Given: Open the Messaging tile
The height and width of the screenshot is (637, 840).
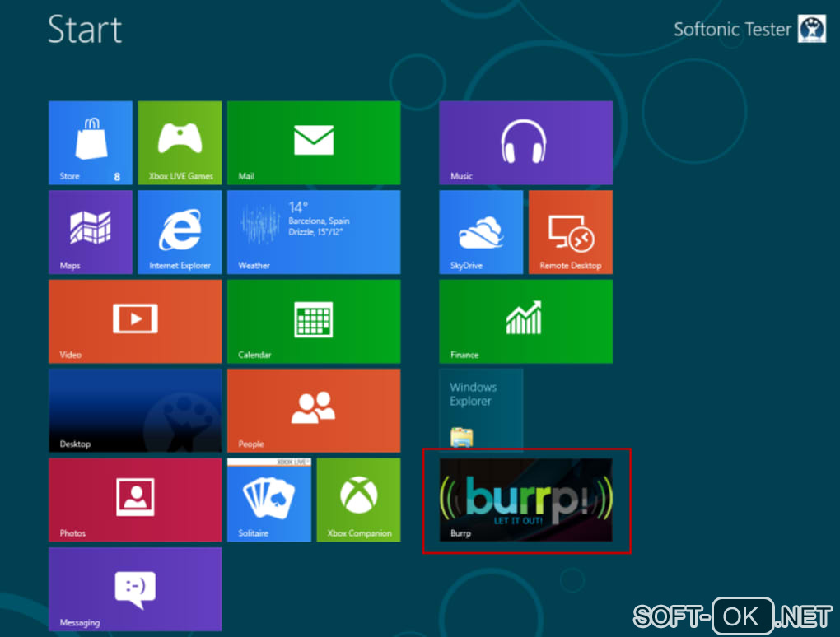Looking at the screenshot, I should [135, 589].
